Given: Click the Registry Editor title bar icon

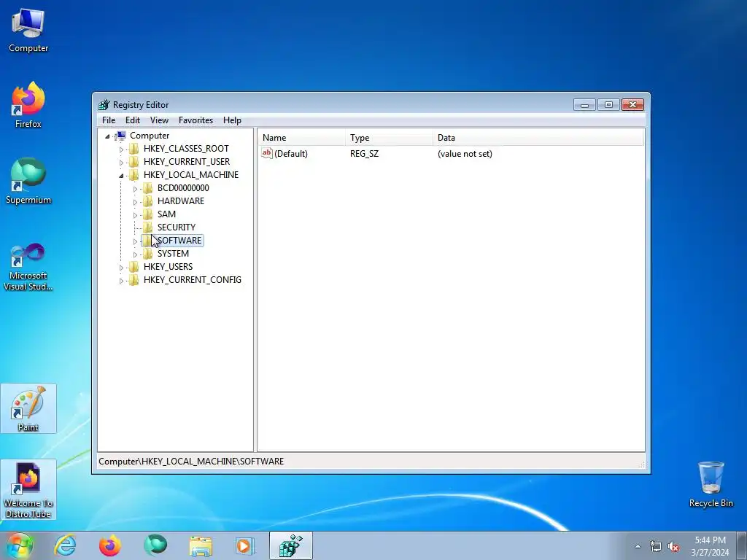Looking at the screenshot, I should coord(104,105).
